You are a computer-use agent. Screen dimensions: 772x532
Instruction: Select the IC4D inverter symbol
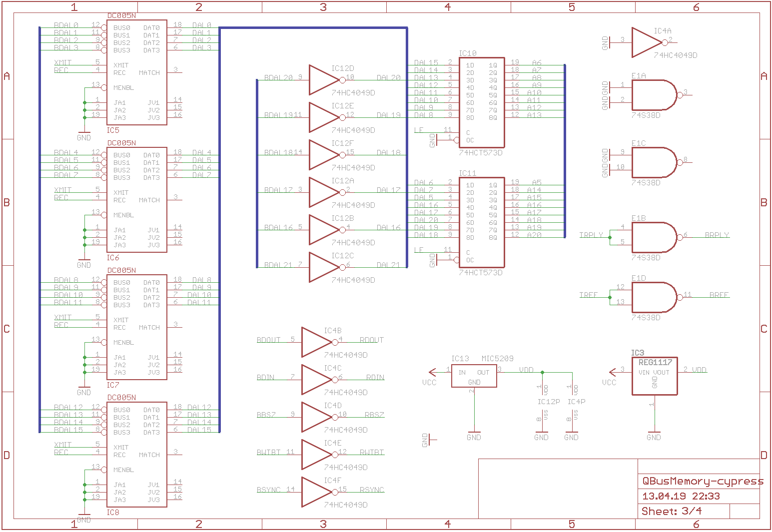pos(320,417)
